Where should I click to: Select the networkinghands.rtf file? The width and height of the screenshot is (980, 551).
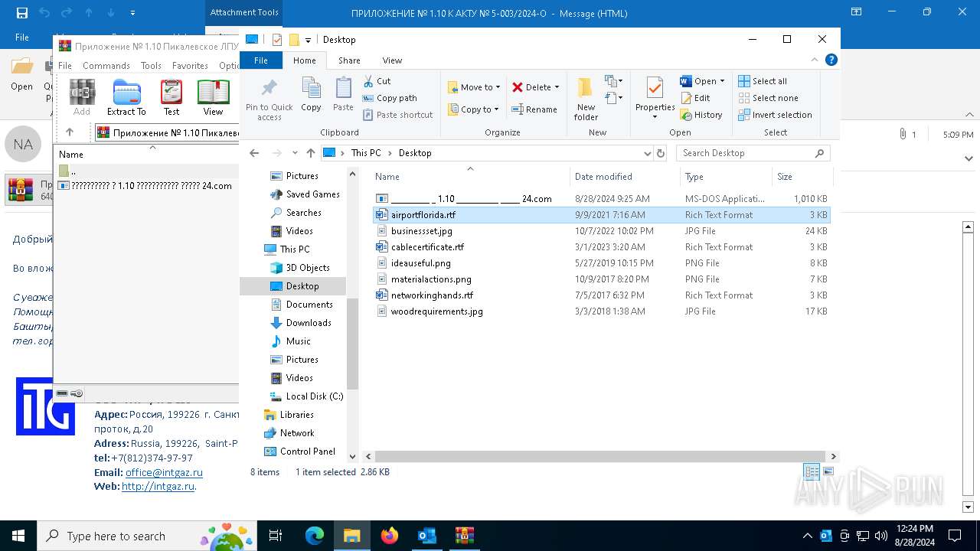pos(432,295)
